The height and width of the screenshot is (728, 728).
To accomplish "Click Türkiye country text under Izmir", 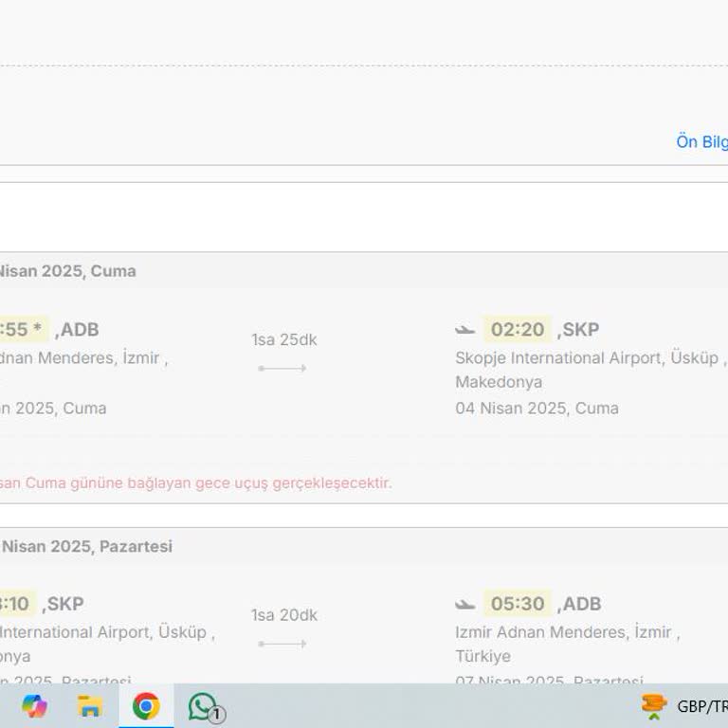I will pos(482,657).
